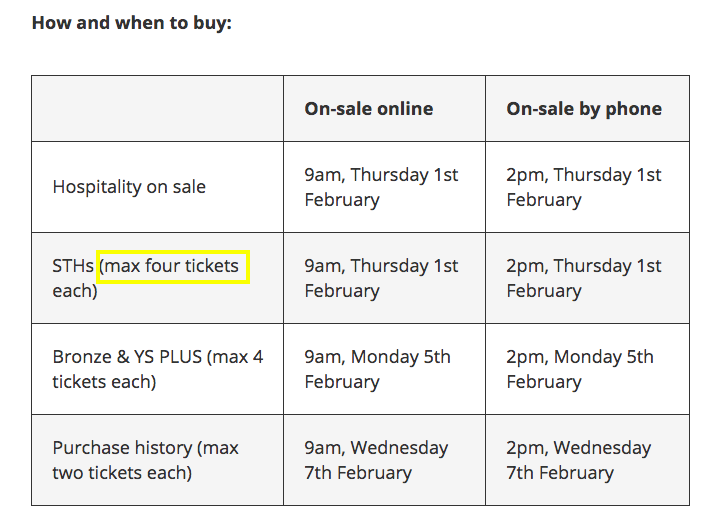
Task: Click the 'How and when to buy:' heading
Action: pos(132,23)
